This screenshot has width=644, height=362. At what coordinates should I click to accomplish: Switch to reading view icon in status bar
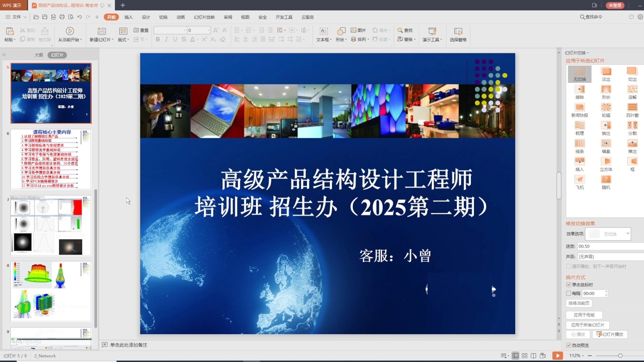pyautogui.click(x=533, y=356)
